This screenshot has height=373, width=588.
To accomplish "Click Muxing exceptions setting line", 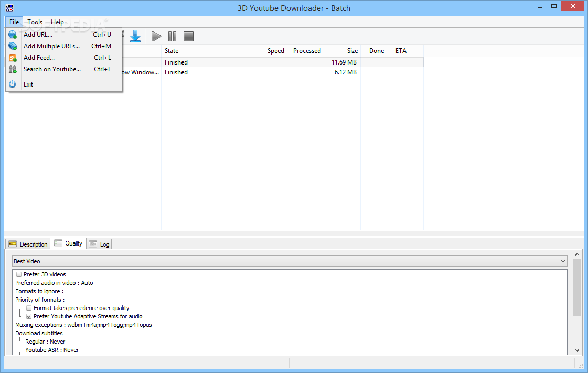I will (x=83, y=325).
